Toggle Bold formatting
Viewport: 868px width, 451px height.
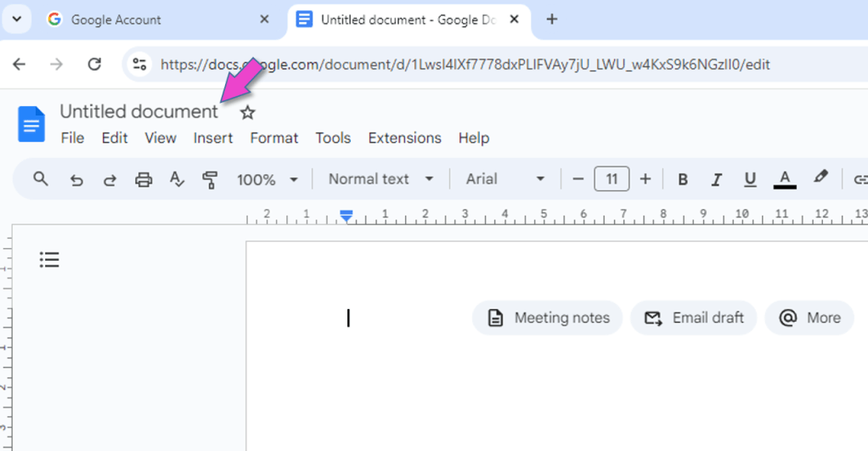coord(683,179)
